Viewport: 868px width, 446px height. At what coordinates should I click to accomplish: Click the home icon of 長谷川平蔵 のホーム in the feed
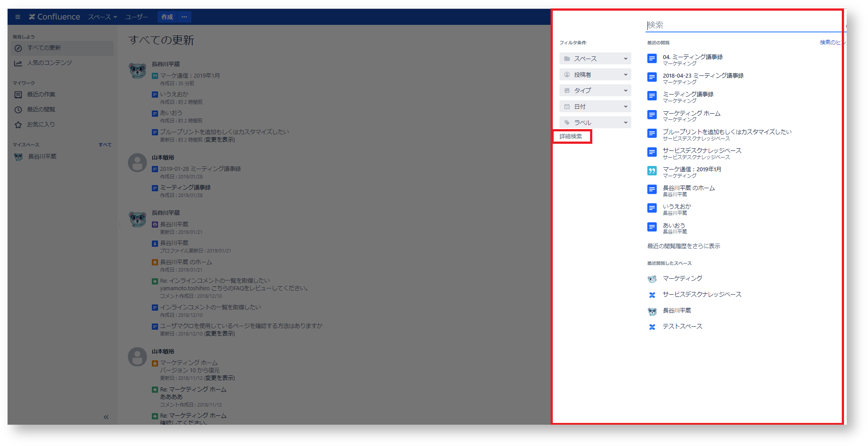[x=155, y=263]
